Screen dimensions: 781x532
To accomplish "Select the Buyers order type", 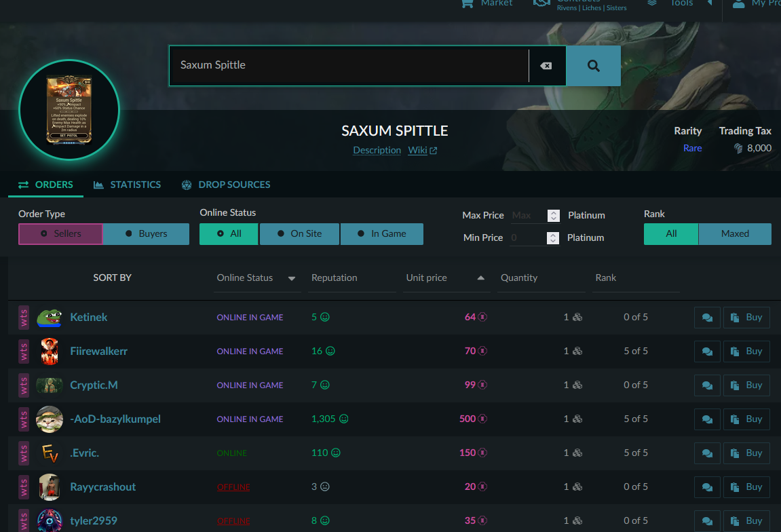I will 146,233.
